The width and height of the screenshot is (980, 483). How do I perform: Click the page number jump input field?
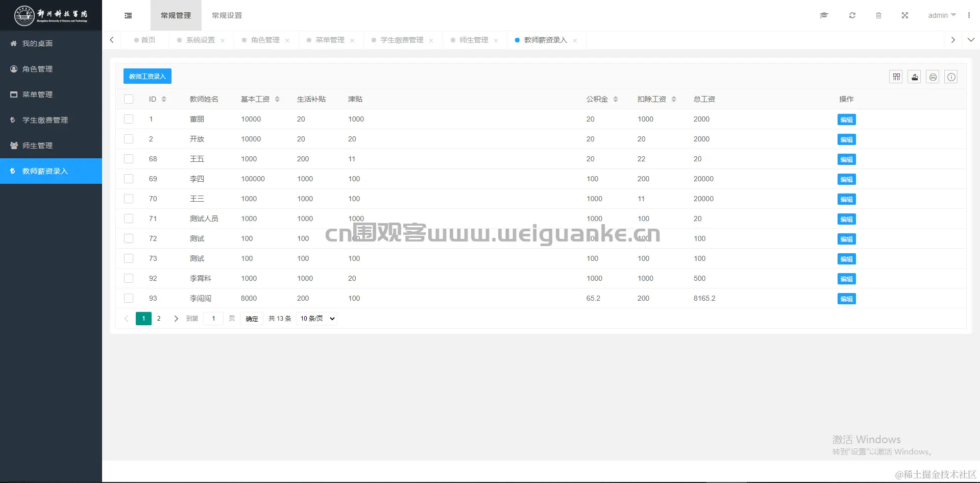pyautogui.click(x=213, y=319)
